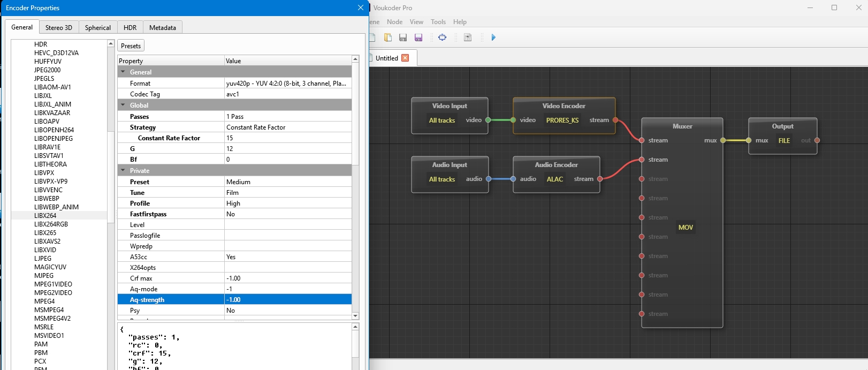Screen dimensions: 868x370
Task: Open the Strategy value Constant Rate Factor
Action: point(288,127)
